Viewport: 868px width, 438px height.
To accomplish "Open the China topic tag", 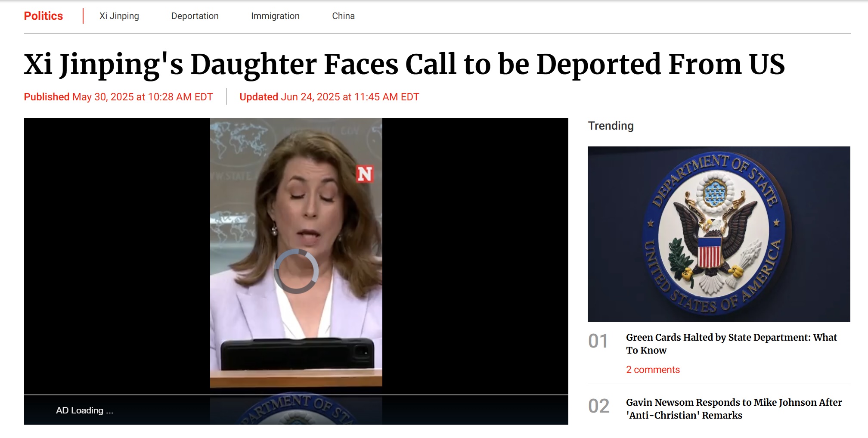I will [343, 16].
